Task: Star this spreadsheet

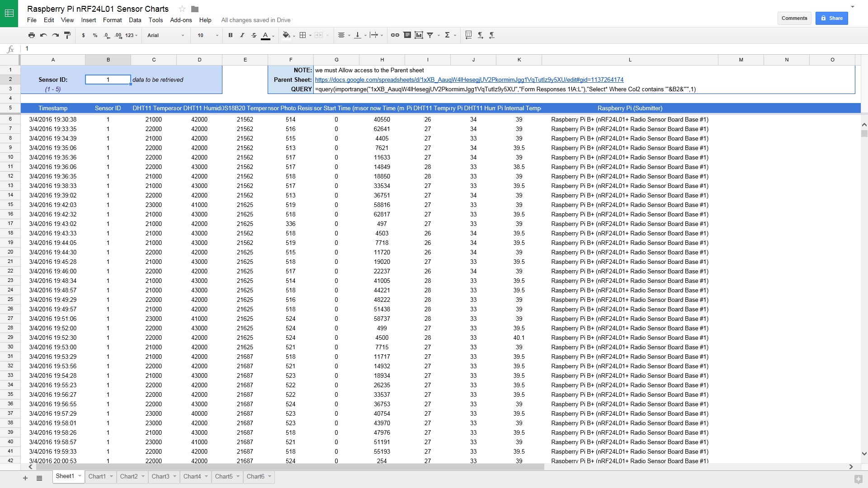Action: (x=182, y=9)
